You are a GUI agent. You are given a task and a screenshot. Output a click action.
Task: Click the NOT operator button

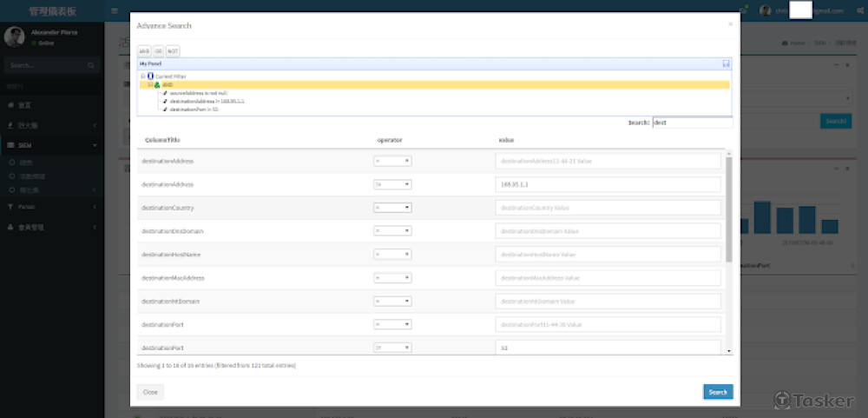(x=173, y=51)
